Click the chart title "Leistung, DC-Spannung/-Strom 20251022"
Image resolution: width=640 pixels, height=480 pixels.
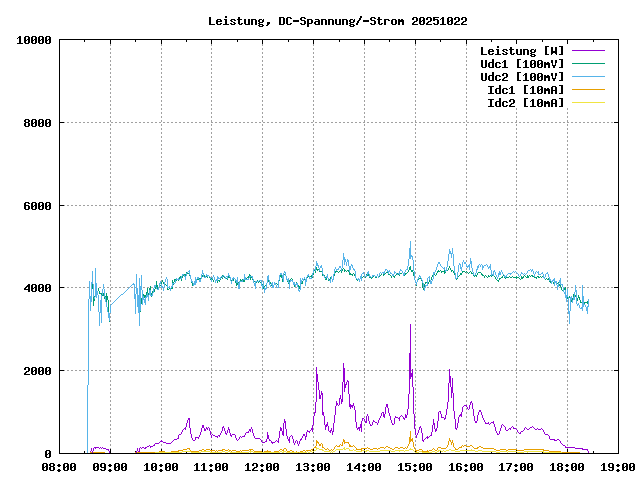(337, 20)
